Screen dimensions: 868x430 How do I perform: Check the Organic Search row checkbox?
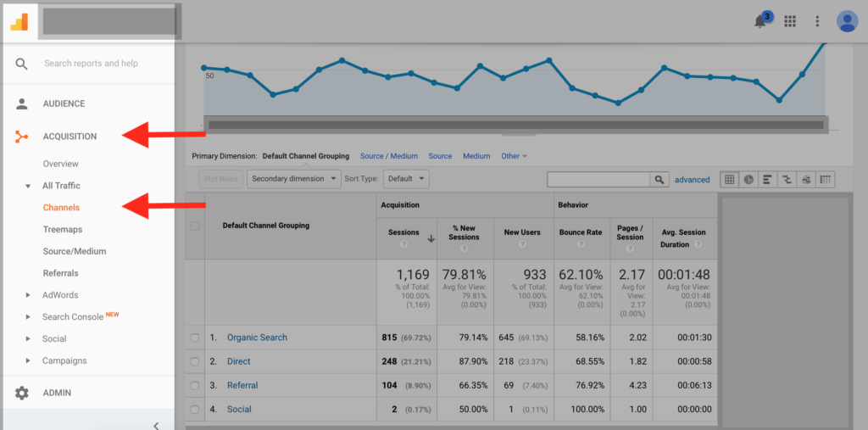coord(195,338)
